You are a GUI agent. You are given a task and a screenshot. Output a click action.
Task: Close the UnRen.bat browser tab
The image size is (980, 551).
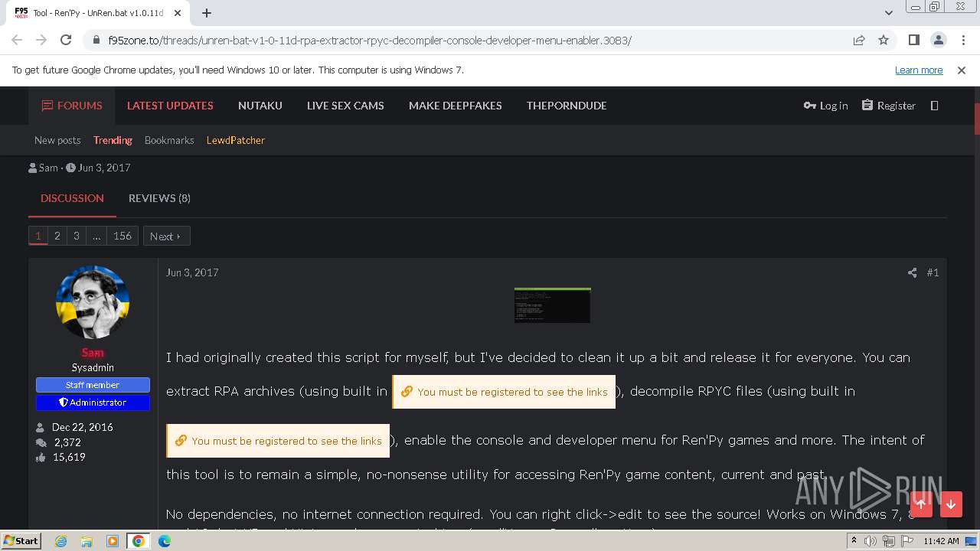click(x=178, y=13)
